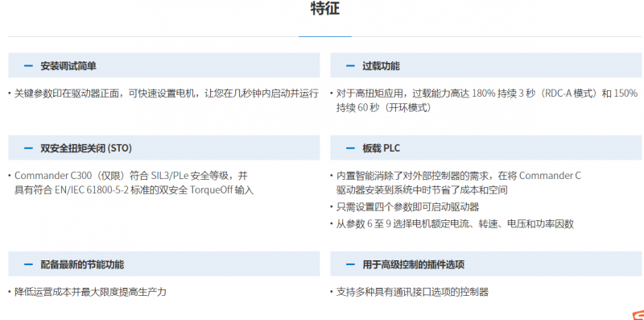Click the blue underline beneath 特征
644x320 pixels.
click(325, 36)
